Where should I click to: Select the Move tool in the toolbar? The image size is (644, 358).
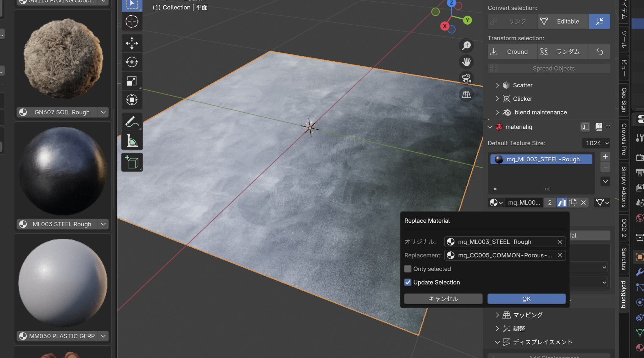point(132,43)
